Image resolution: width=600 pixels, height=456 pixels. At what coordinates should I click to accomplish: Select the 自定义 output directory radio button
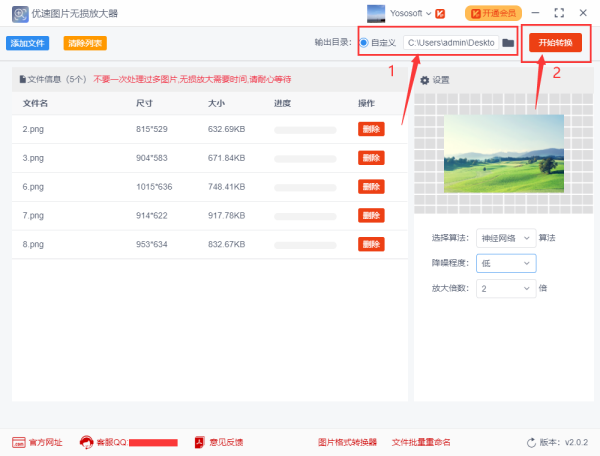point(363,43)
